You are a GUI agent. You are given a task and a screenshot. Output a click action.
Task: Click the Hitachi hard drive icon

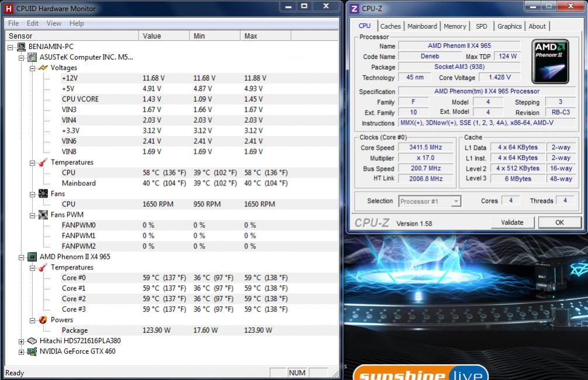(32, 341)
